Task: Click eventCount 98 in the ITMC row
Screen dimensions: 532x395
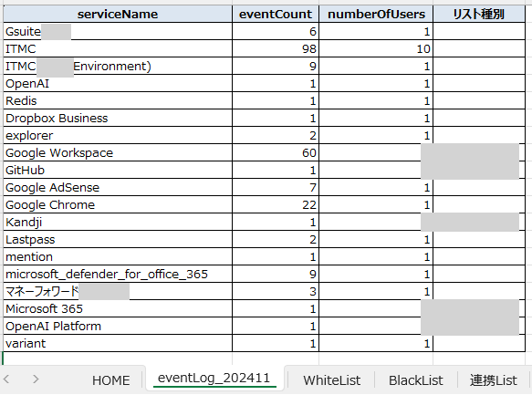Action: coord(276,48)
